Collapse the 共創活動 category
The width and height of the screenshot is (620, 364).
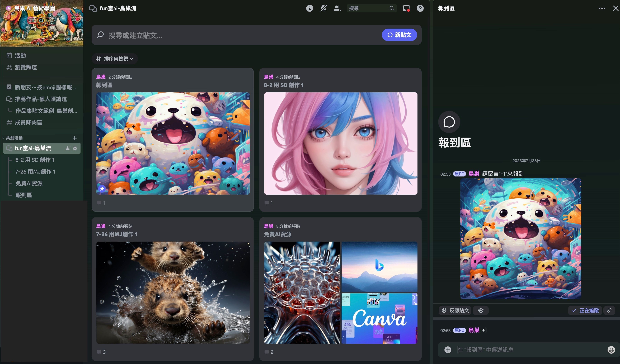coord(14,138)
